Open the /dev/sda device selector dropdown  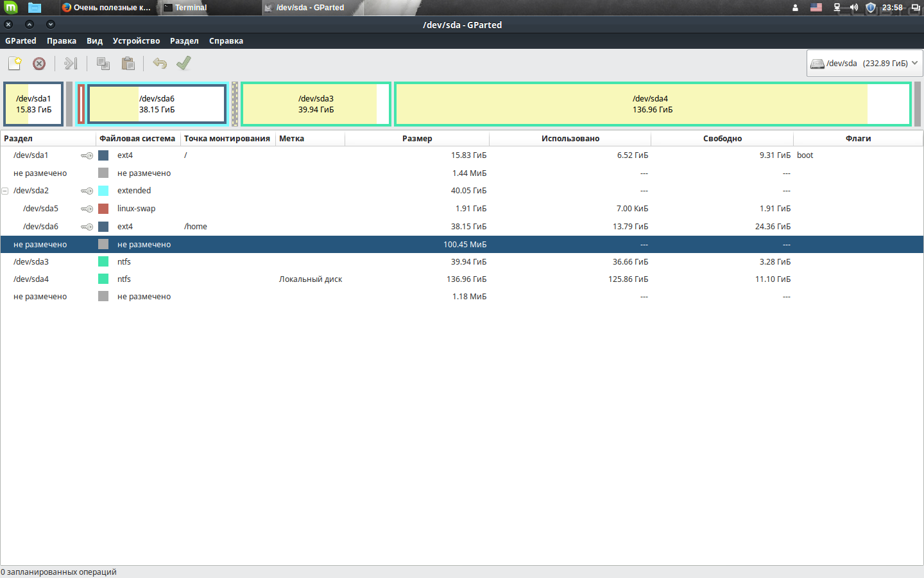[864, 64]
